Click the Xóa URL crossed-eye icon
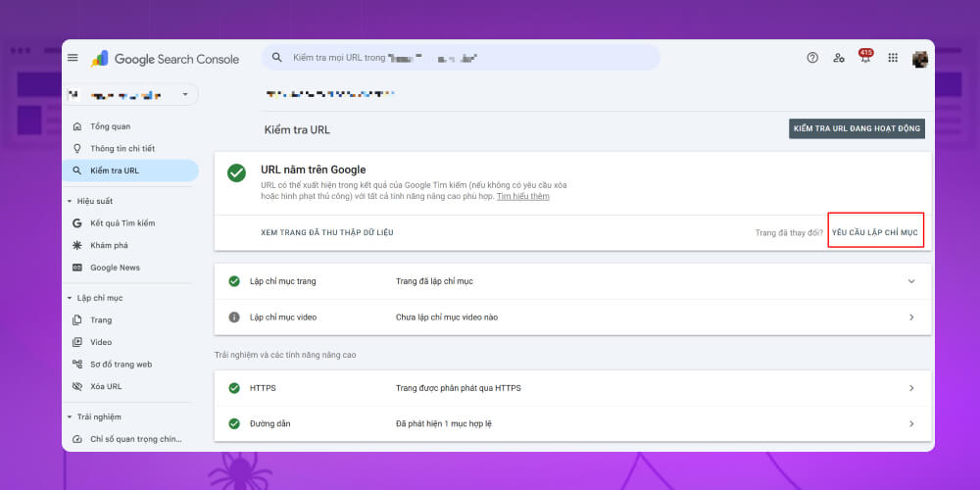 76,386
